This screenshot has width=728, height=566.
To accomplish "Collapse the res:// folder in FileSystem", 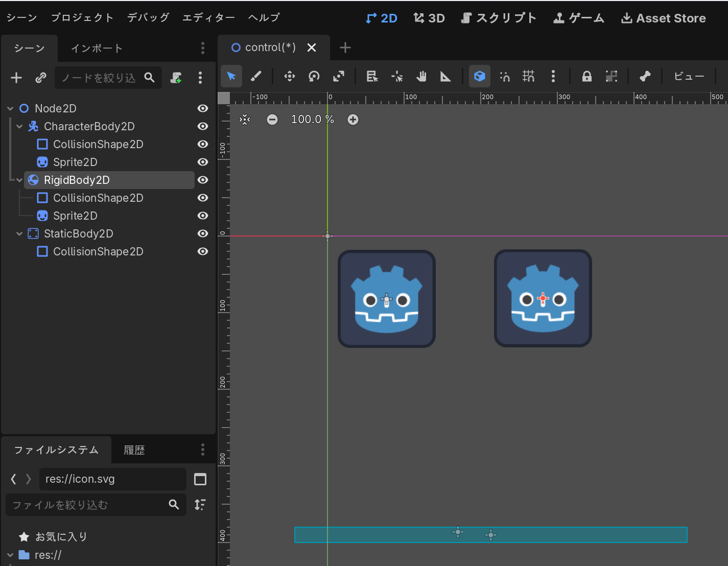I will [10, 555].
